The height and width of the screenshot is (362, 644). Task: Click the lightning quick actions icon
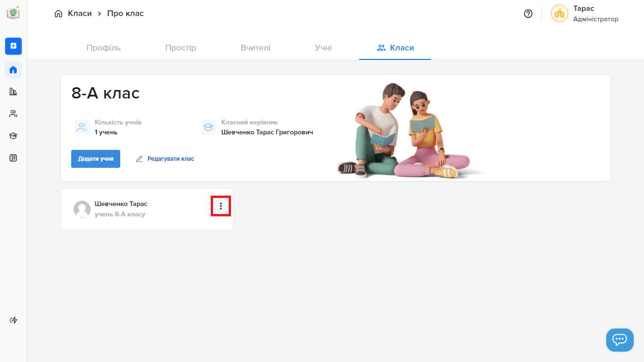[x=13, y=320]
